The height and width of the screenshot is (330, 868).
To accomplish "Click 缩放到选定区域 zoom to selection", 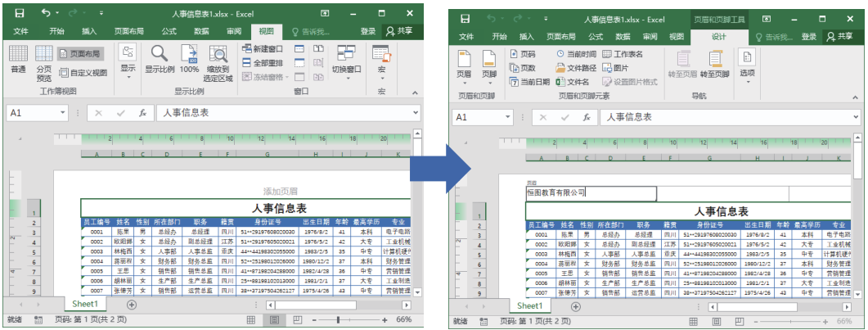I will point(218,62).
